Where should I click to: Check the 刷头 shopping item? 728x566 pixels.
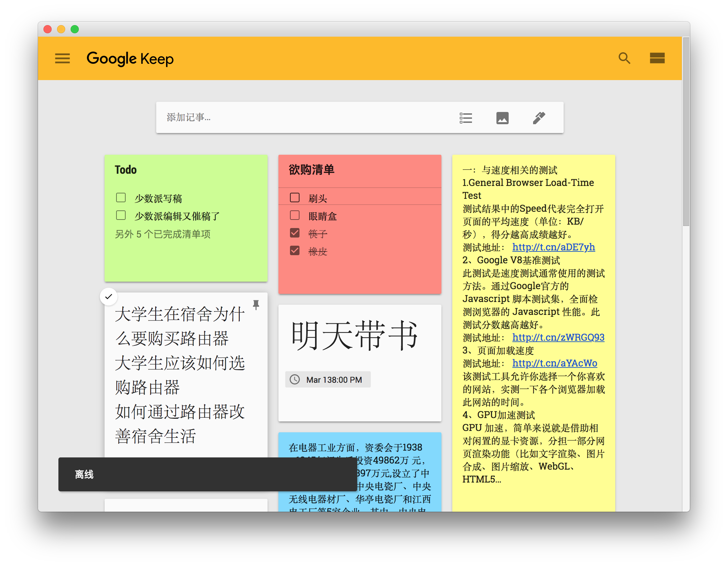tap(295, 197)
